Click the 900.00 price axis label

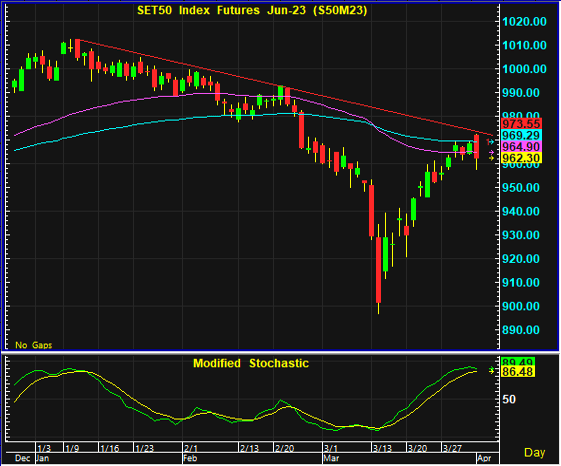click(x=521, y=306)
